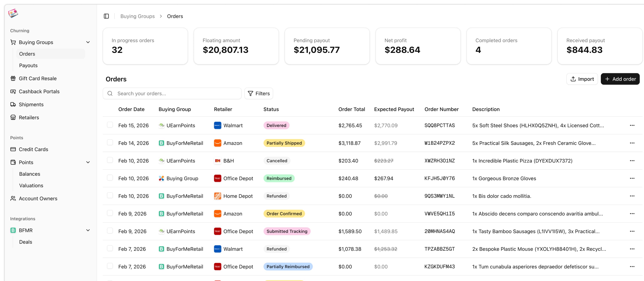Collapse the Points section

coord(88,162)
